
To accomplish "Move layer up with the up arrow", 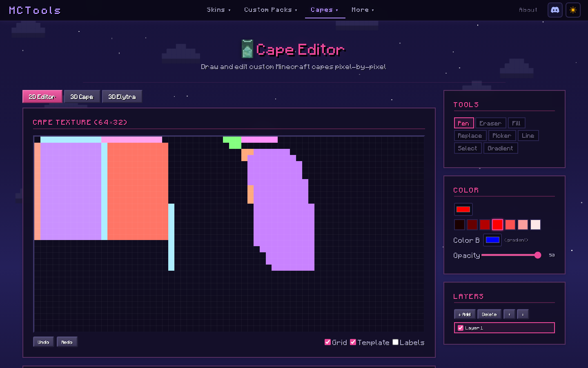I will 509,314.
